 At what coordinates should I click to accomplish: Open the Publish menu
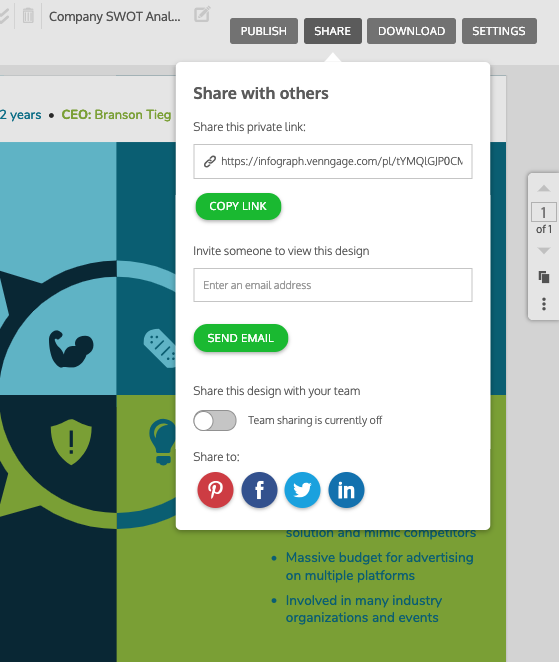(264, 31)
